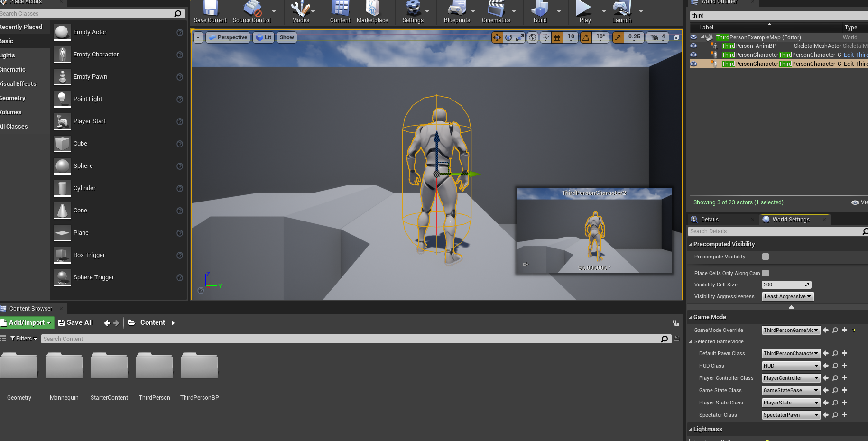Open the StarterContent folder thumbnail
This screenshot has width=868, height=441.
click(109, 366)
